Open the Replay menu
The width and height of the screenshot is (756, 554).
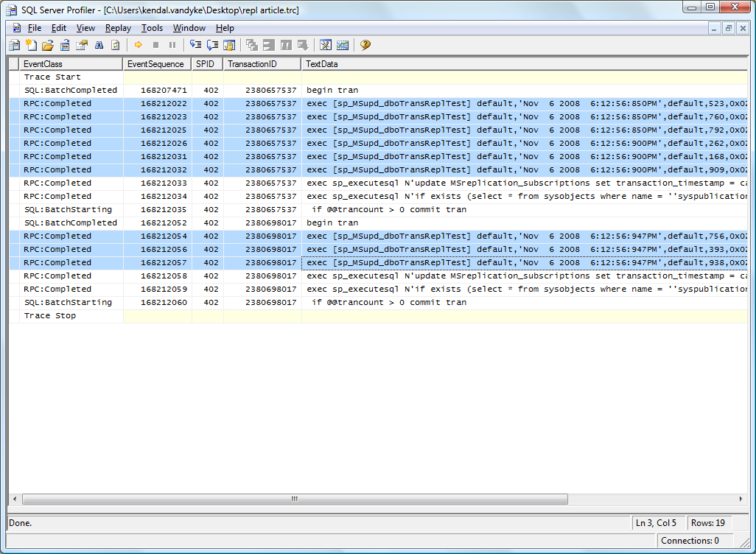pyautogui.click(x=118, y=28)
